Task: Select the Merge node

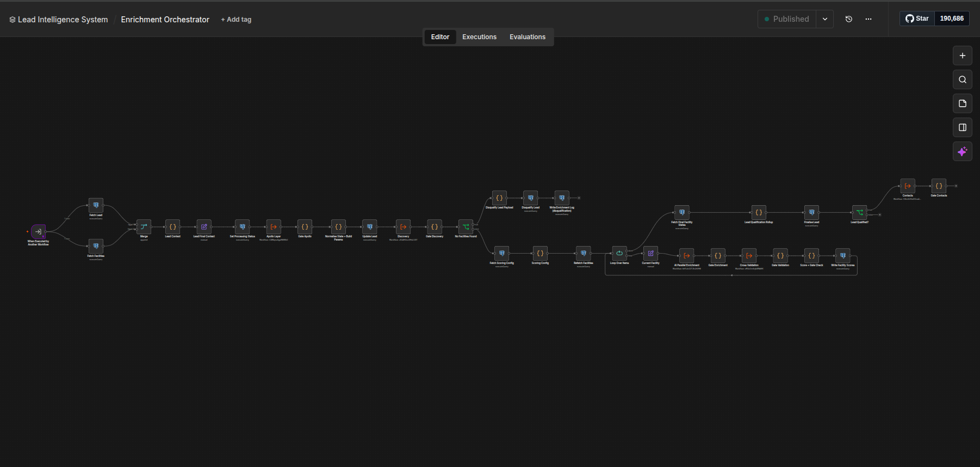Action: tap(144, 226)
